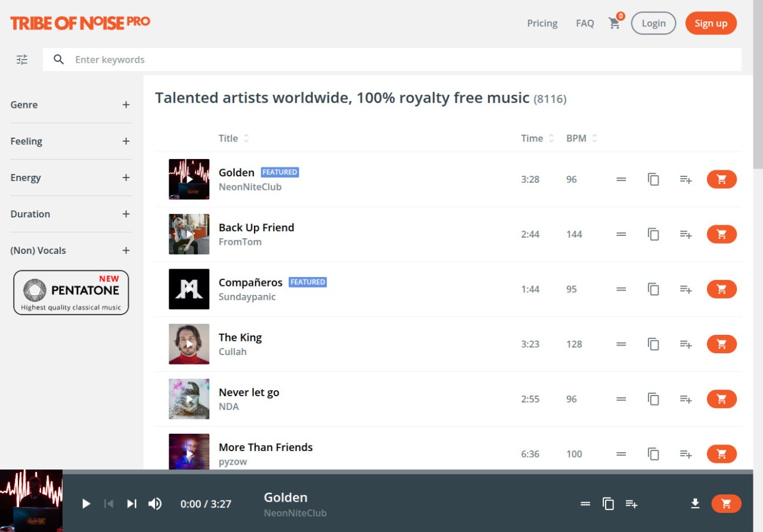763x532 pixels.
Task: Go to the Pricing page
Action: pos(542,23)
